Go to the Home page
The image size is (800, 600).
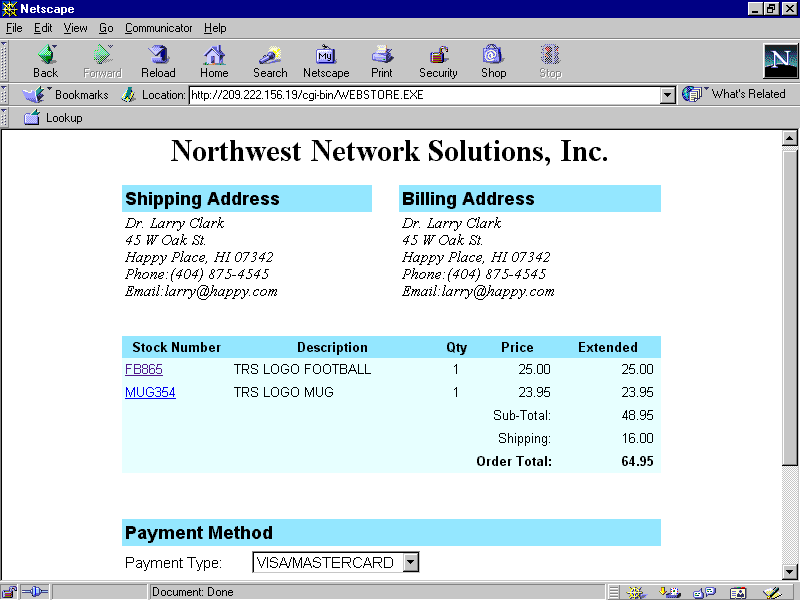214,61
